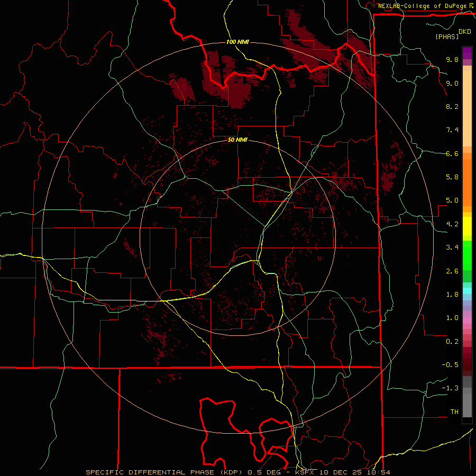Click the 3.4 value on the scale
476x476 pixels.
452,248
